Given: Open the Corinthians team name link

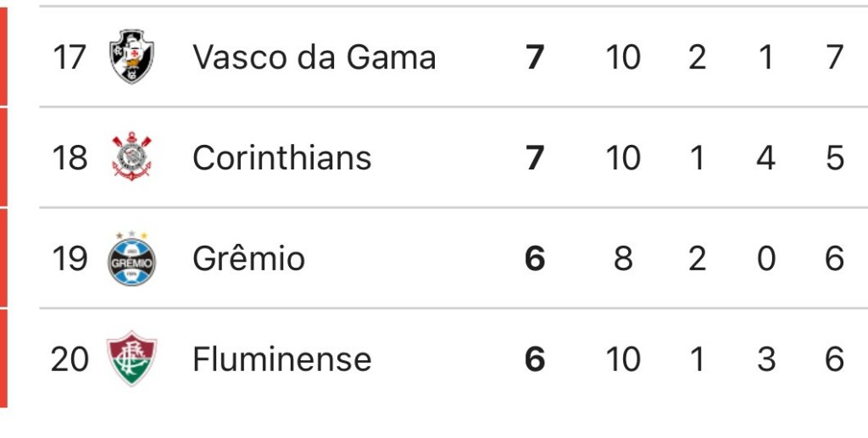Looking at the screenshot, I should [281, 158].
